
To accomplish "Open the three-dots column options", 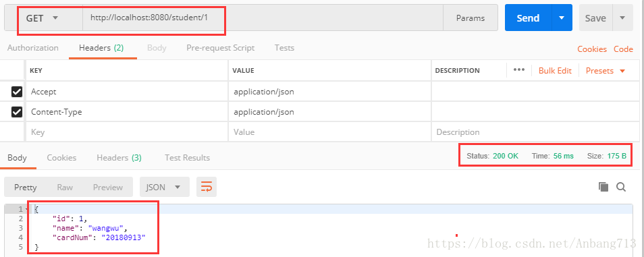I will (519, 70).
